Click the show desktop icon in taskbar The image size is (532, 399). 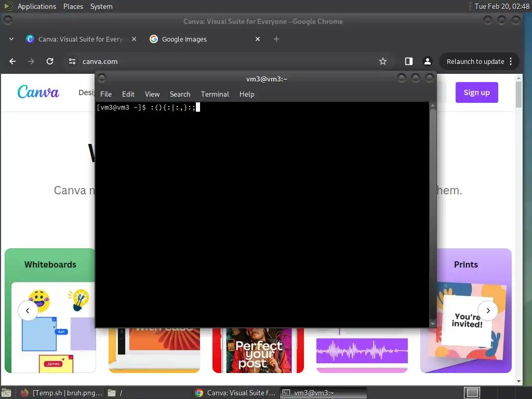(7, 393)
